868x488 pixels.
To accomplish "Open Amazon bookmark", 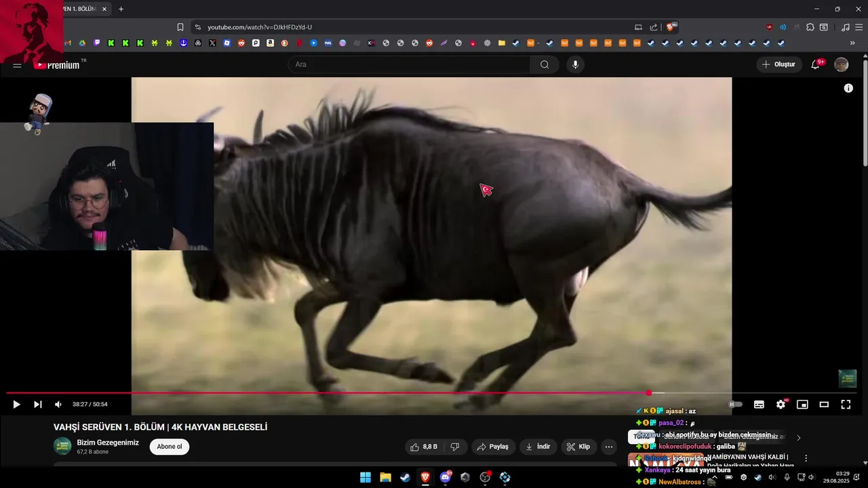I will 270,43.
